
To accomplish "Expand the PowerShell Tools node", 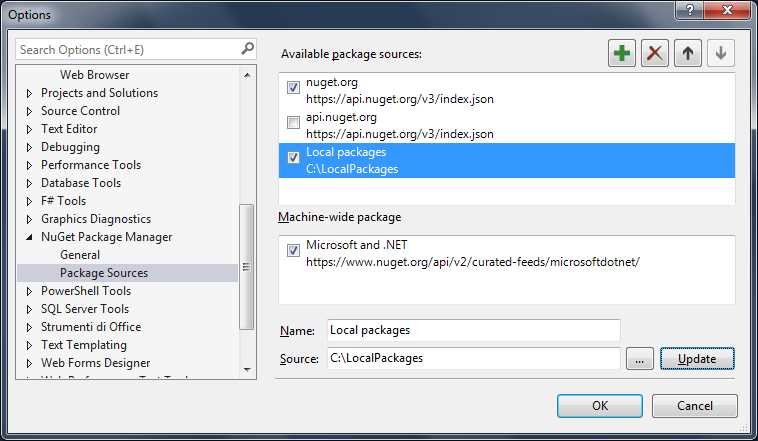I will pos(29,291).
